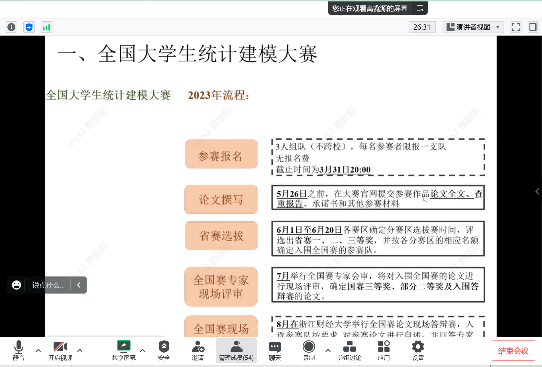Open the meeting info icon at the top left
The image size is (542, 367).
click(11, 27)
